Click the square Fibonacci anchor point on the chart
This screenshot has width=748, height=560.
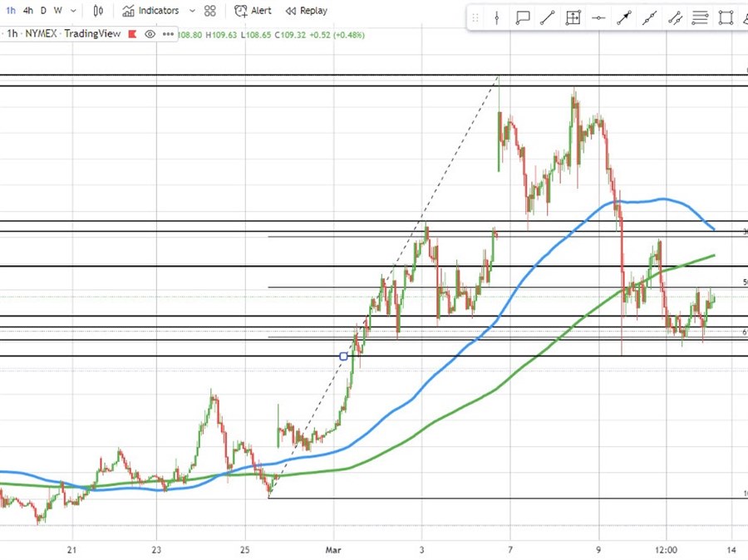[343, 356]
